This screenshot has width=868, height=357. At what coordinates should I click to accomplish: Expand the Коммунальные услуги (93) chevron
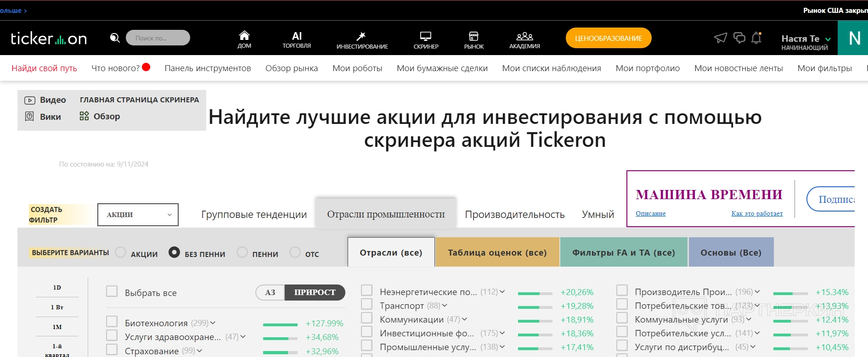point(749,319)
